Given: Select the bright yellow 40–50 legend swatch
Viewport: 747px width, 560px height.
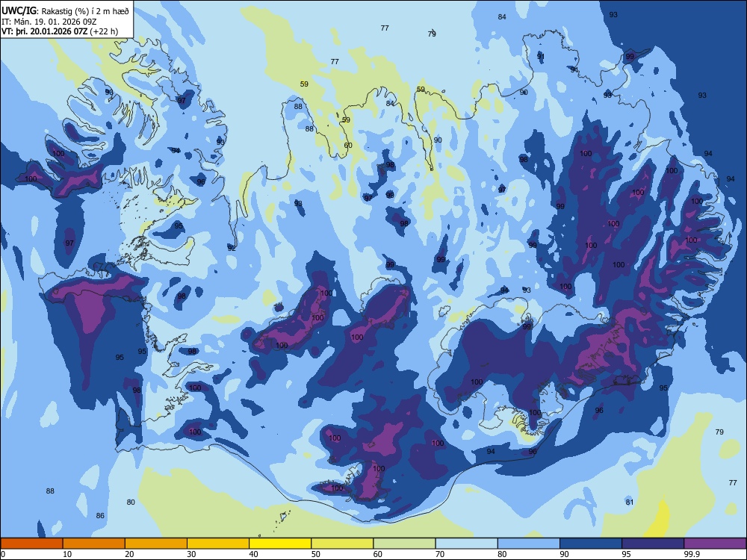Looking at the screenshot, I should click(280, 544).
